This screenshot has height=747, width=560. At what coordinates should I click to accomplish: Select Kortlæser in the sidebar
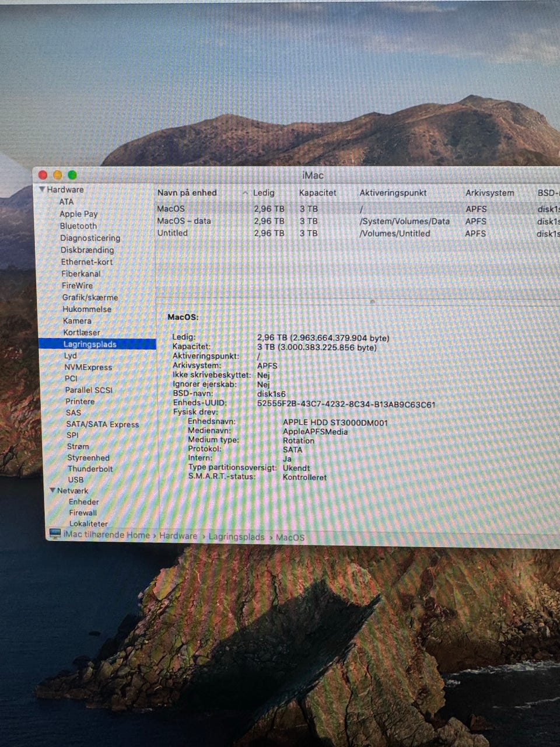pos(82,332)
